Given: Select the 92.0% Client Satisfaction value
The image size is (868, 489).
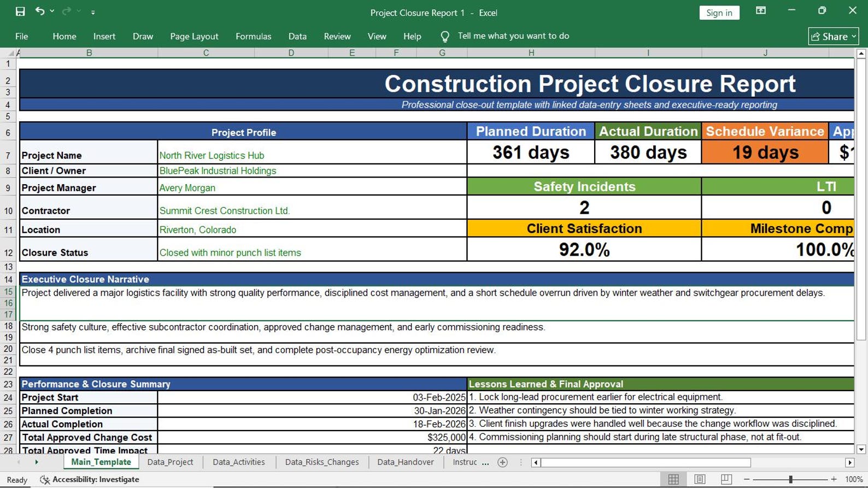Looking at the screenshot, I should click(584, 250).
